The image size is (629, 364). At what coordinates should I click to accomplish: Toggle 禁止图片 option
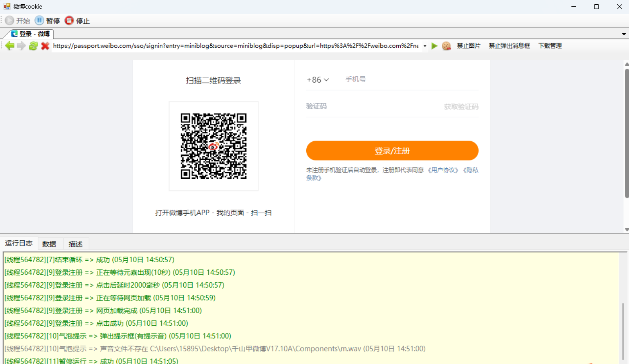tap(468, 46)
